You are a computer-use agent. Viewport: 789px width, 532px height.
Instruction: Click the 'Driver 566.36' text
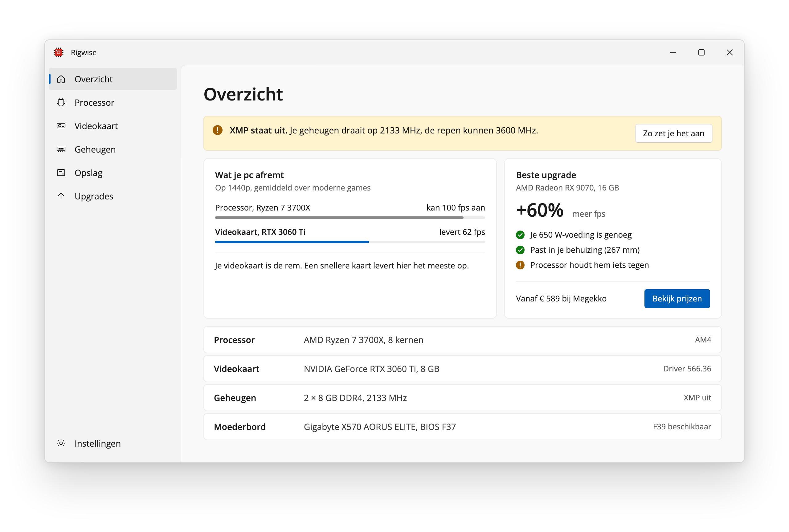pos(687,369)
